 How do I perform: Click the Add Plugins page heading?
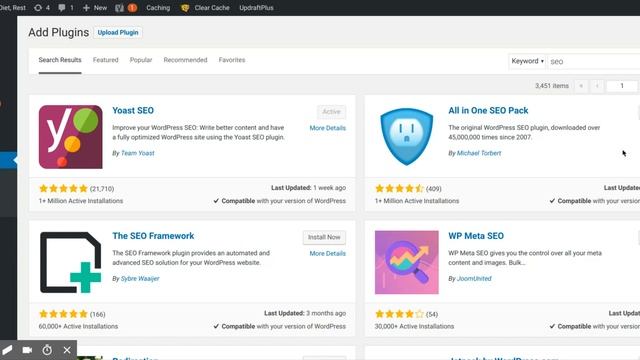click(x=58, y=32)
